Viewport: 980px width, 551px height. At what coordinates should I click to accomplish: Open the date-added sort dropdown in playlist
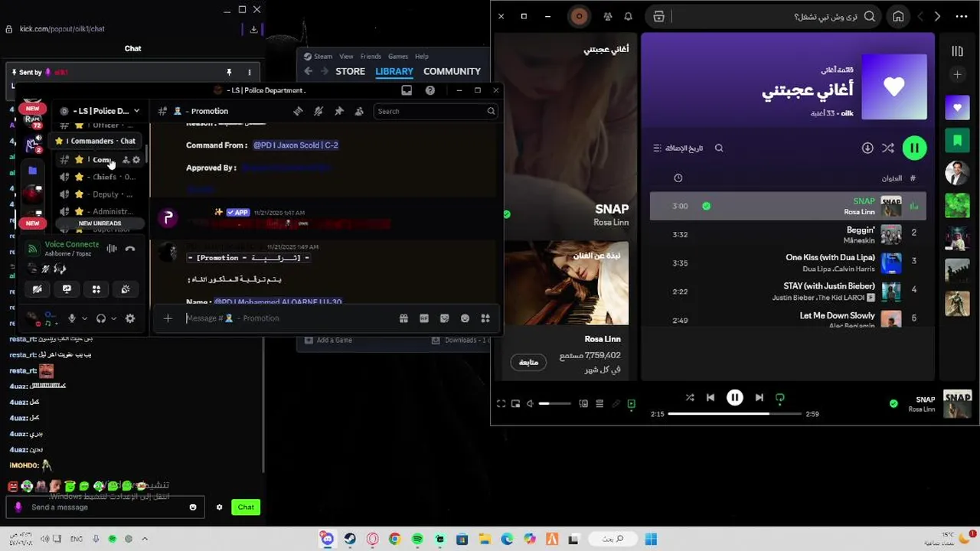tap(678, 148)
